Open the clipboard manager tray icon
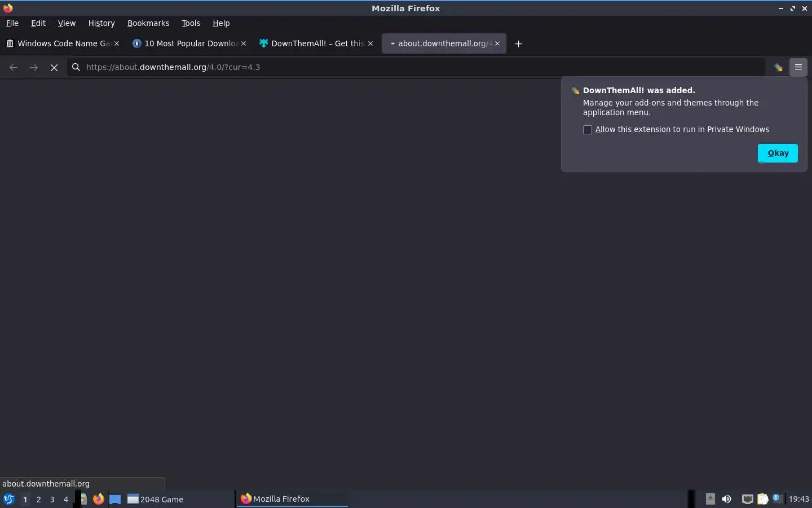Screen dimensions: 812x508 pyautogui.click(x=762, y=499)
